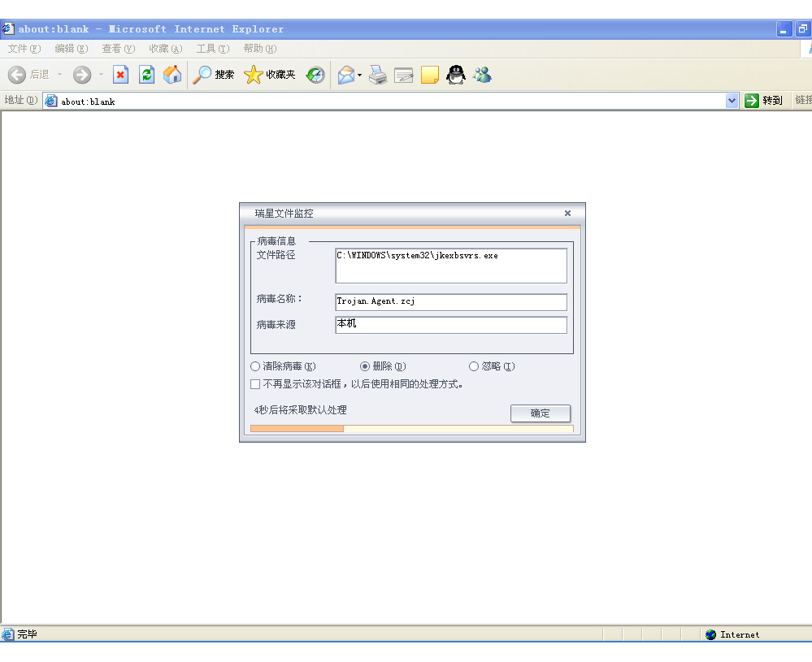This screenshot has height=662, width=812.
Task: Click the Forward arrow icon
Action: click(x=82, y=75)
